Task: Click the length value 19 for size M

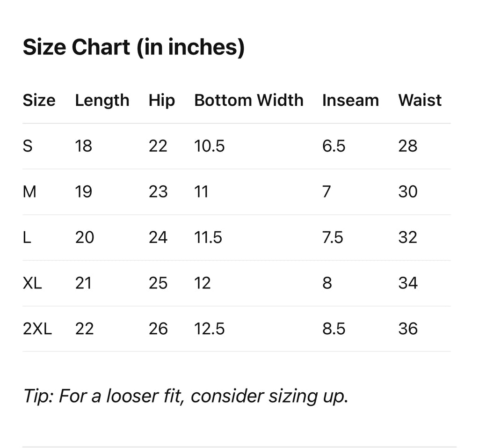Action: coord(84,191)
